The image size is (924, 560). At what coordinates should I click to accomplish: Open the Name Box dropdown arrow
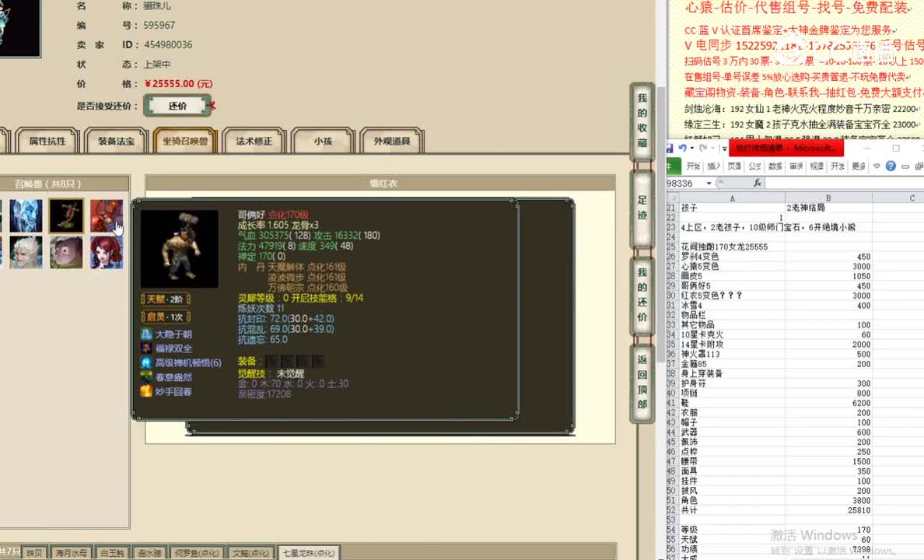[x=709, y=182]
